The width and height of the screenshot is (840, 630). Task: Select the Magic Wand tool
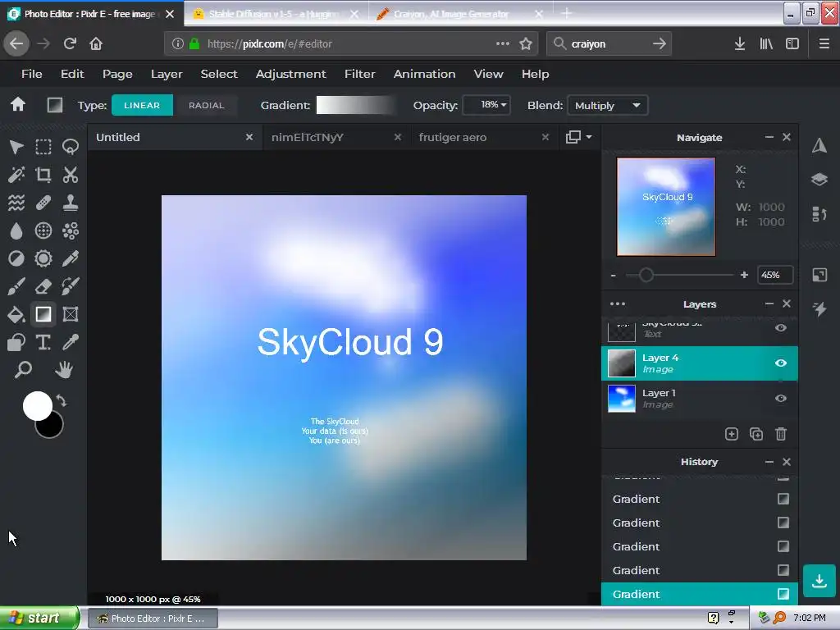pyautogui.click(x=16, y=175)
